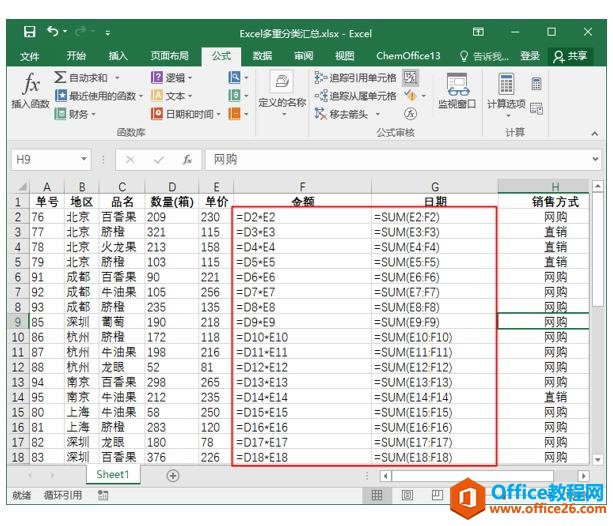Open the 文件 tab
This screenshot has width=613, height=526.
click(30, 56)
